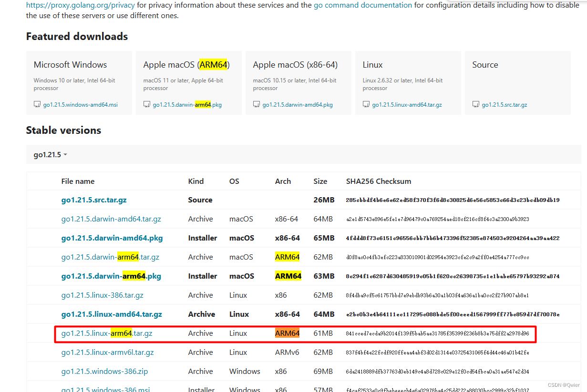
Task: Click the Source kind cell
Action: pyautogui.click(x=200, y=200)
